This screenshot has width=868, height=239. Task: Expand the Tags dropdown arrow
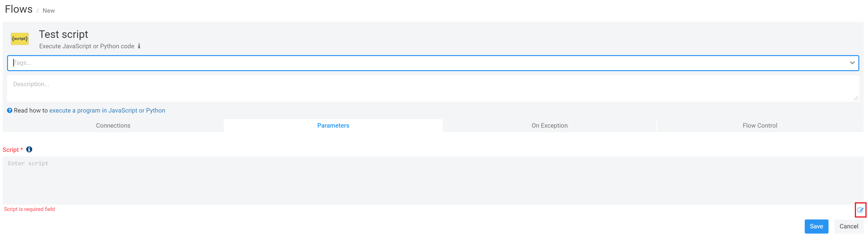click(x=852, y=63)
